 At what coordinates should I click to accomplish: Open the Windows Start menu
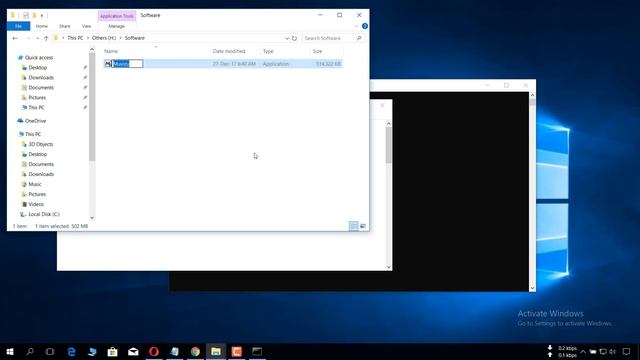click(x=9, y=351)
